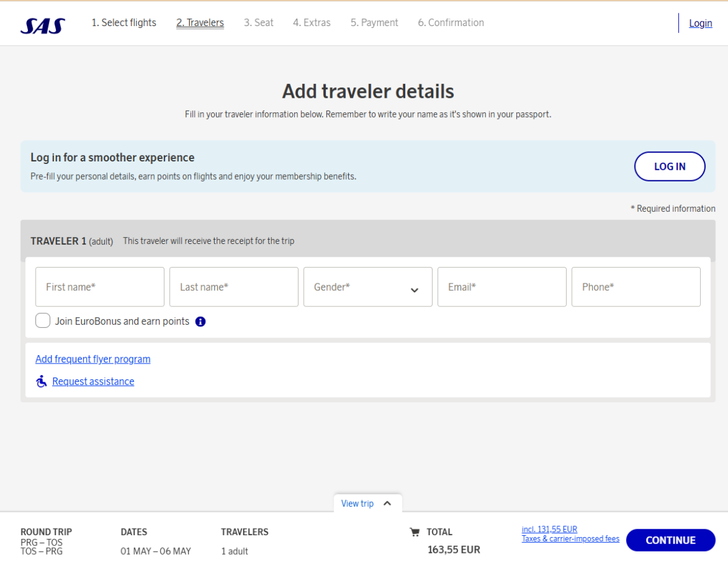Click into the Email field
The height and width of the screenshot is (565, 728).
502,287
